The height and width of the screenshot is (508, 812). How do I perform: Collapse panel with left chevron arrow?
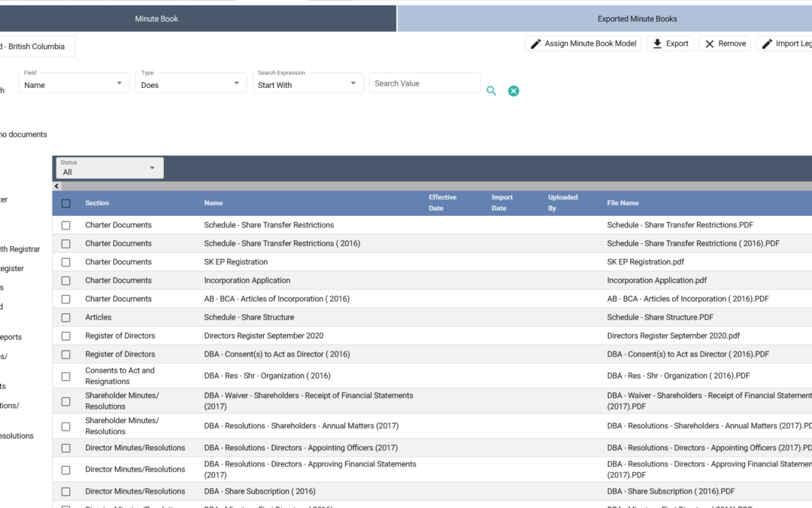56,186
